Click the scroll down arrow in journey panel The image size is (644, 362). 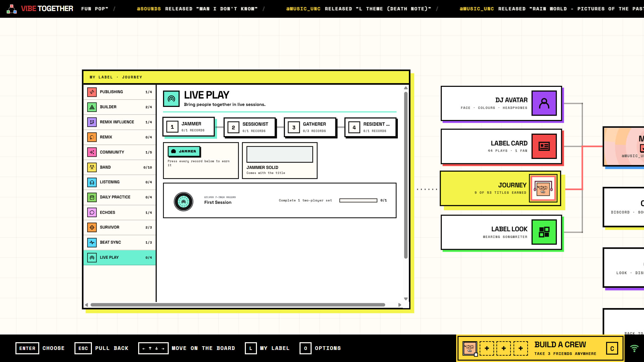tap(406, 299)
